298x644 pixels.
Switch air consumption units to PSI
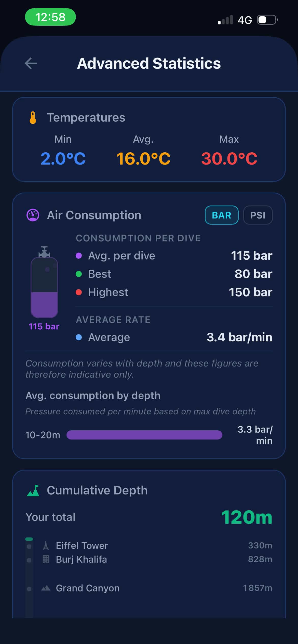[258, 215]
